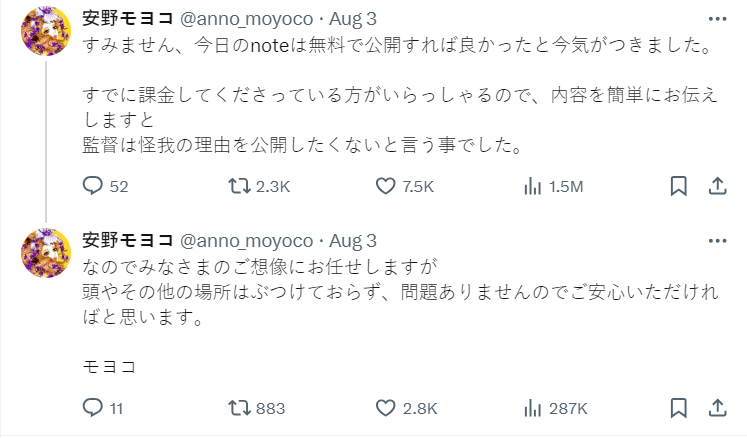Retweet the first tweet with 2.3K reposts
Image resolution: width=747 pixels, height=438 pixels.
[x=240, y=186]
